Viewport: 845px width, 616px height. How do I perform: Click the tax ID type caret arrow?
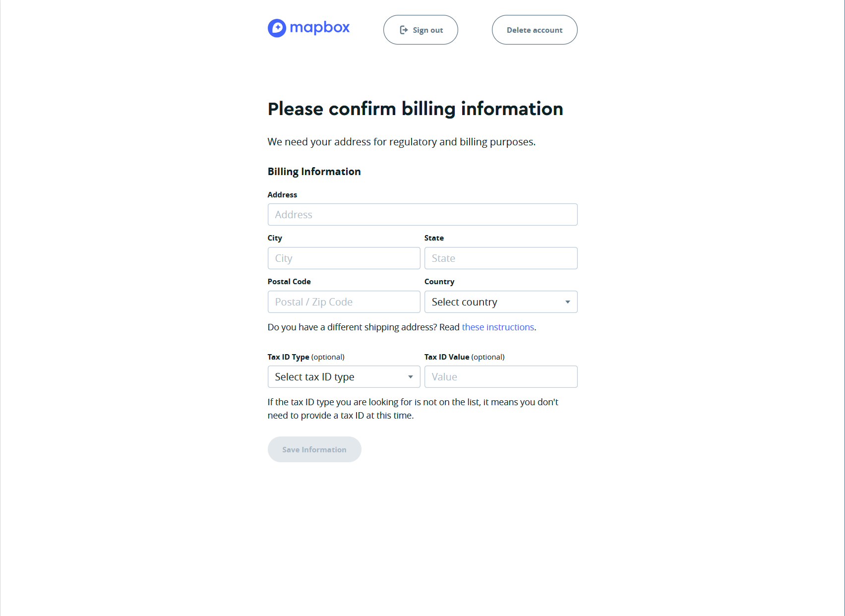(x=410, y=377)
